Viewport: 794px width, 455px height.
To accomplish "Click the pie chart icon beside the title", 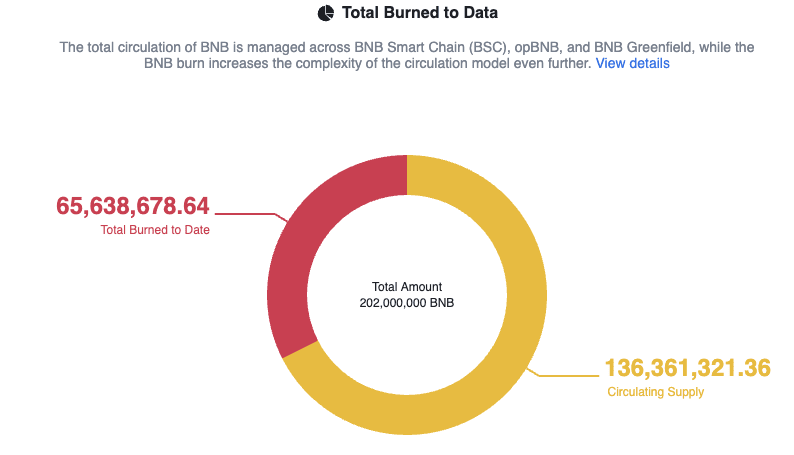I will point(326,13).
